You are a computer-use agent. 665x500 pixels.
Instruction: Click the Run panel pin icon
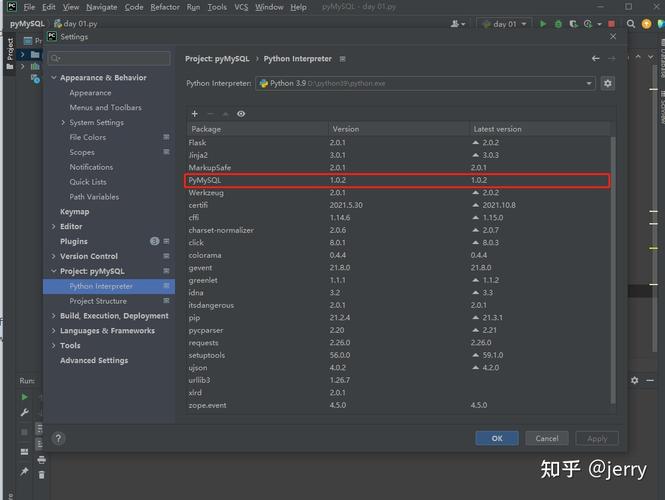coord(24,471)
